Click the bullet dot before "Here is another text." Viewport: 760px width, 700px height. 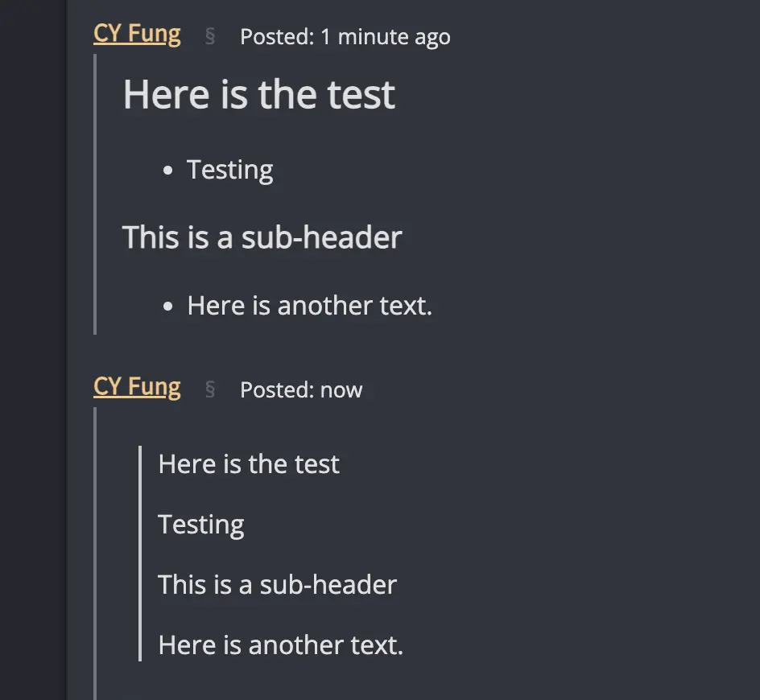point(167,307)
